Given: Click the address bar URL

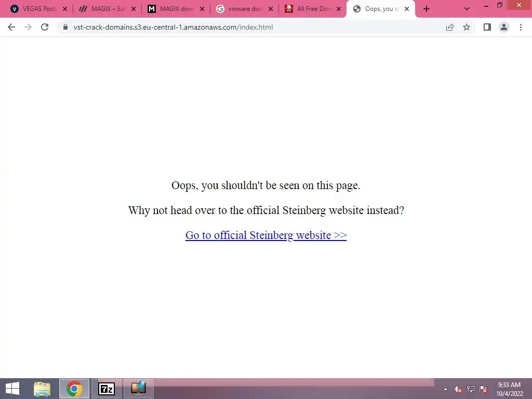Looking at the screenshot, I should coord(173,27).
